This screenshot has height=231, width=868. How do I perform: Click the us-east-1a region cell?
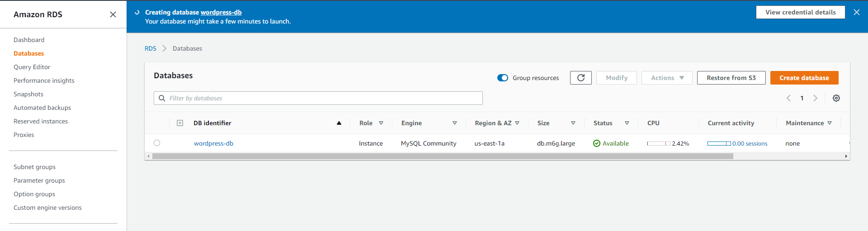point(490,143)
